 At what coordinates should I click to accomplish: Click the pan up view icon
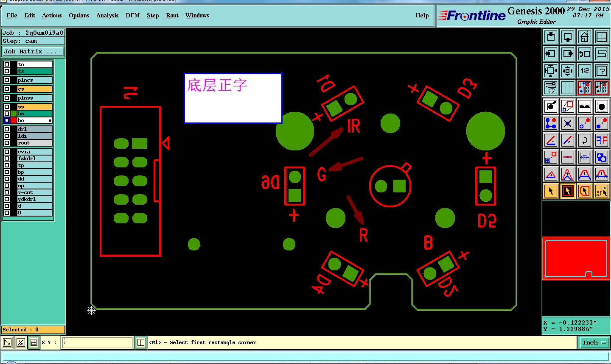coord(551,37)
